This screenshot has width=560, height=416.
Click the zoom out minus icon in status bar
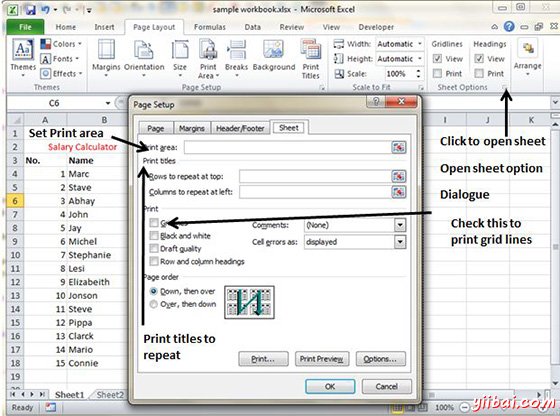click(x=464, y=407)
